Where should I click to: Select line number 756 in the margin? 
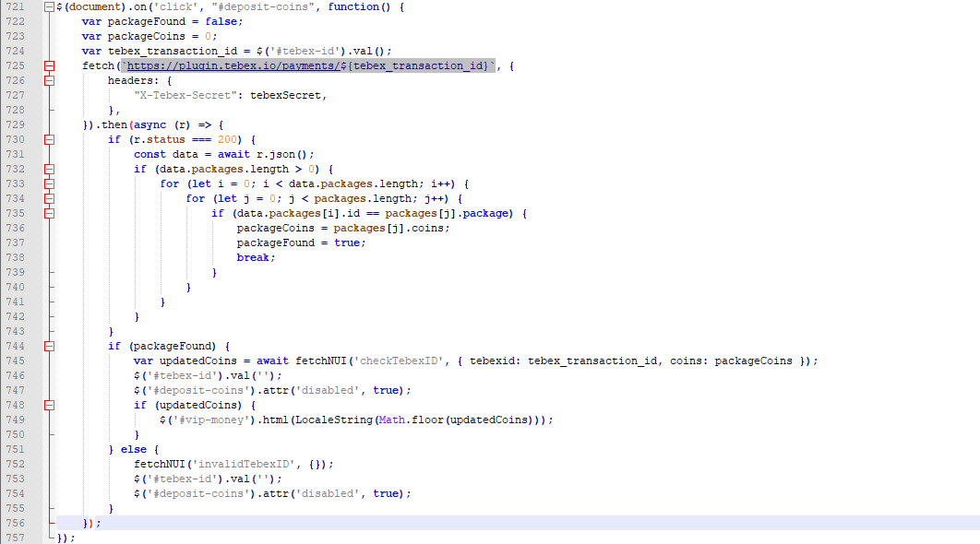pos(16,523)
